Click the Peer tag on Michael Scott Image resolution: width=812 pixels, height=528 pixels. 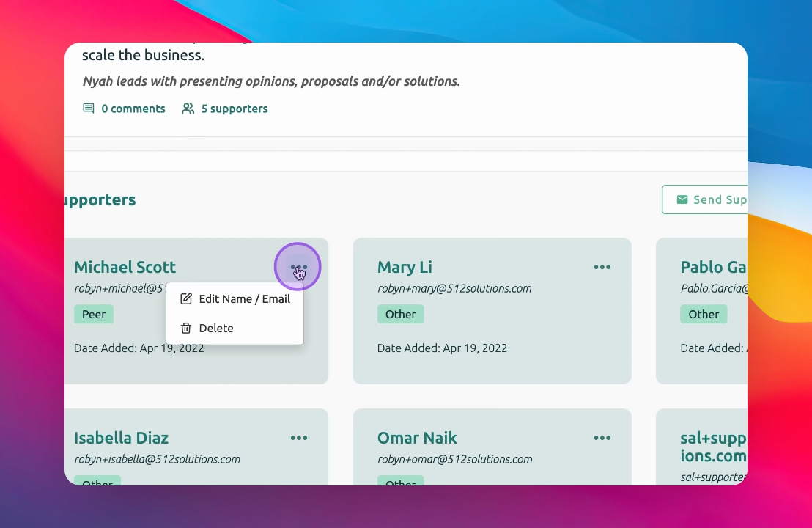point(94,314)
